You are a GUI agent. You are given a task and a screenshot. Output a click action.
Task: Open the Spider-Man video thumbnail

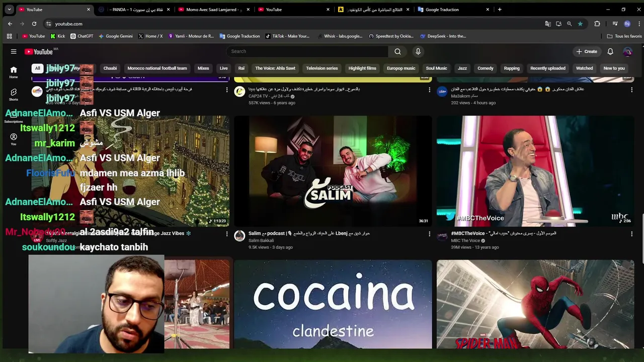(535, 304)
